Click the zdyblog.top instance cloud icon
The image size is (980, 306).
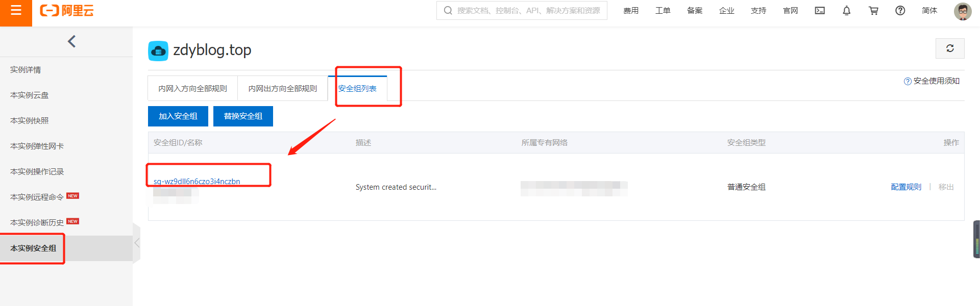(158, 51)
